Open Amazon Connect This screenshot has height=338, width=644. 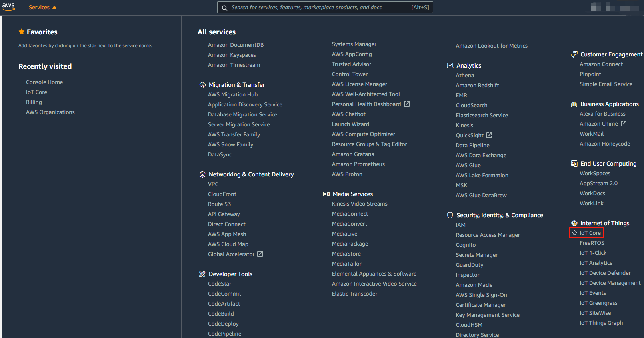click(x=601, y=64)
